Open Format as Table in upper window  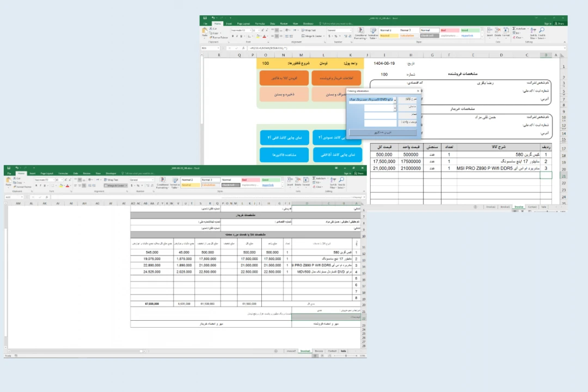[373, 33]
